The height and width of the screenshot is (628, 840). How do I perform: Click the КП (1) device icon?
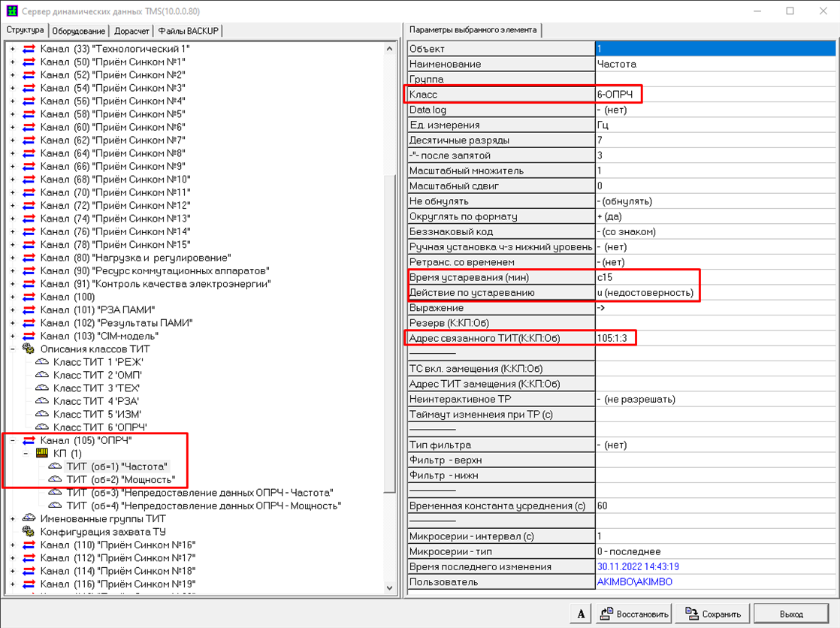(42, 454)
